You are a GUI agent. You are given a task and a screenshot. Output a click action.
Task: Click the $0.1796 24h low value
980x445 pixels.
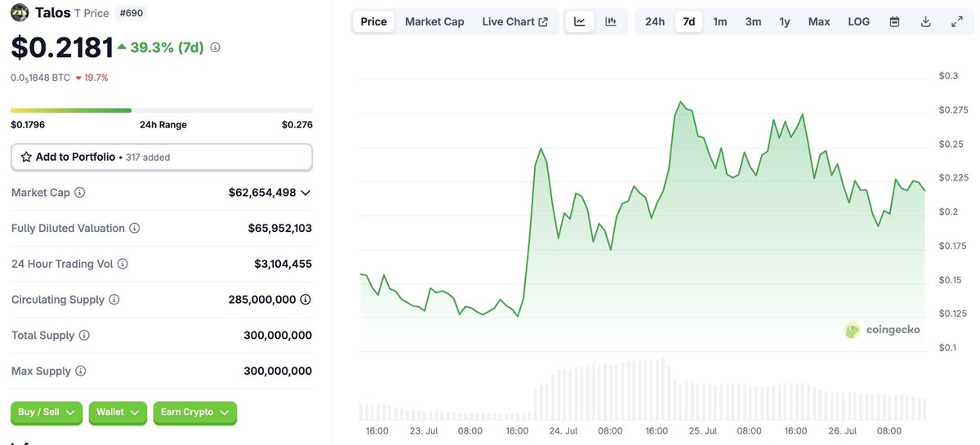(x=27, y=125)
